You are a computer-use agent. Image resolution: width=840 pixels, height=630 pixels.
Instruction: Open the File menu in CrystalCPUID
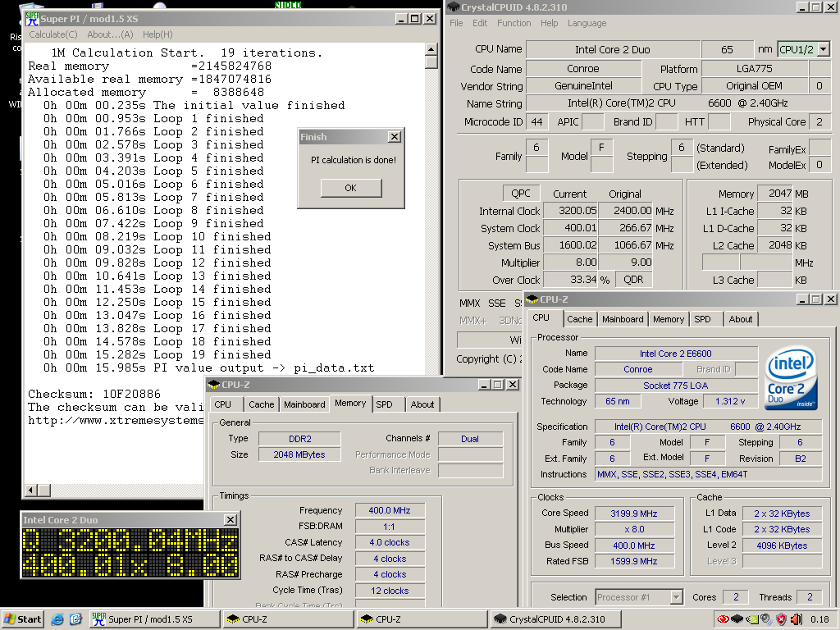pos(456,23)
